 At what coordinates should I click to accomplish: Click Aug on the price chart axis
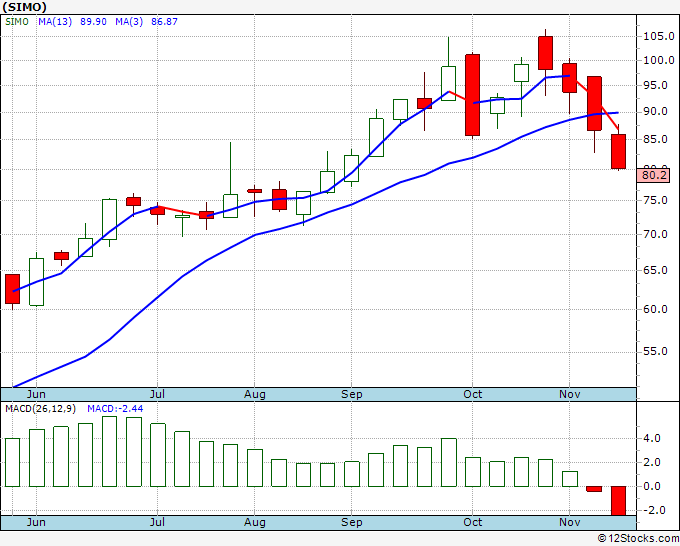(255, 394)
